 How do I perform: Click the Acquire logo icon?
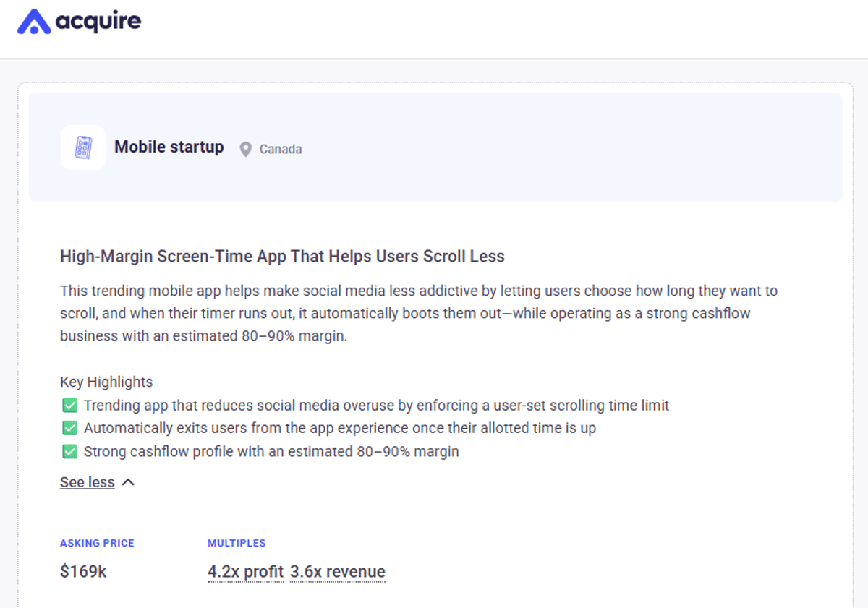point(34,21)
